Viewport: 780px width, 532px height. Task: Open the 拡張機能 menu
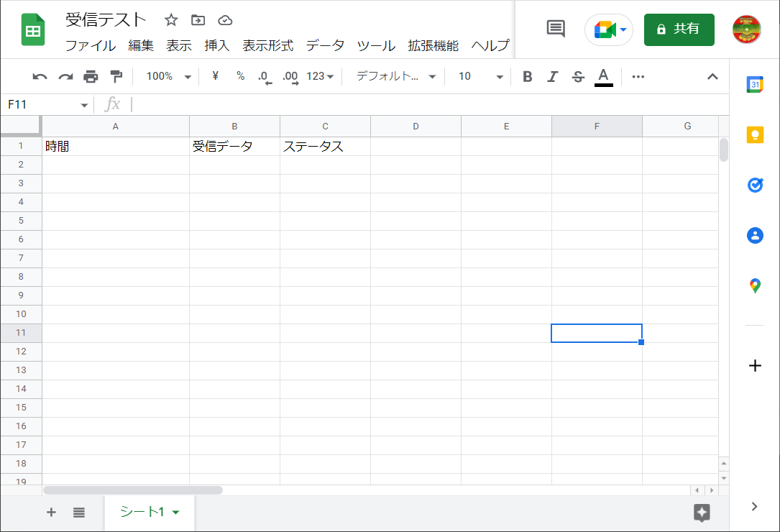click(433, 45)
